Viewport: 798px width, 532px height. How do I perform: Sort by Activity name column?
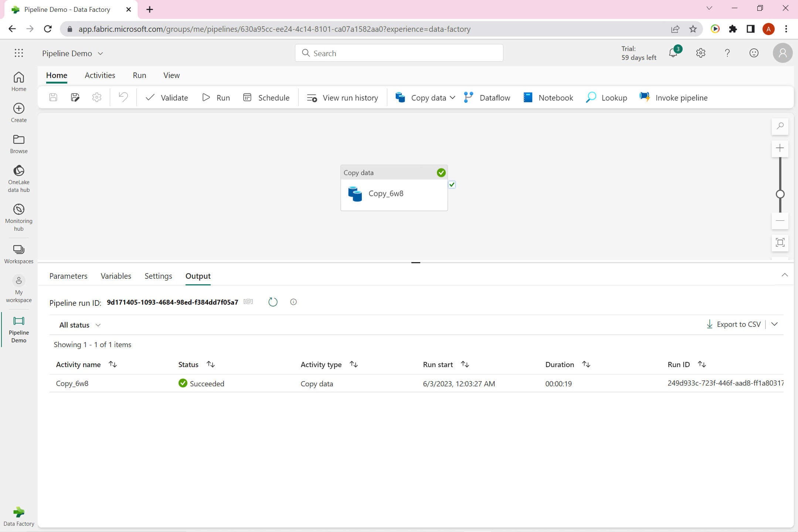pyautogui.click(x=113, y=364)
